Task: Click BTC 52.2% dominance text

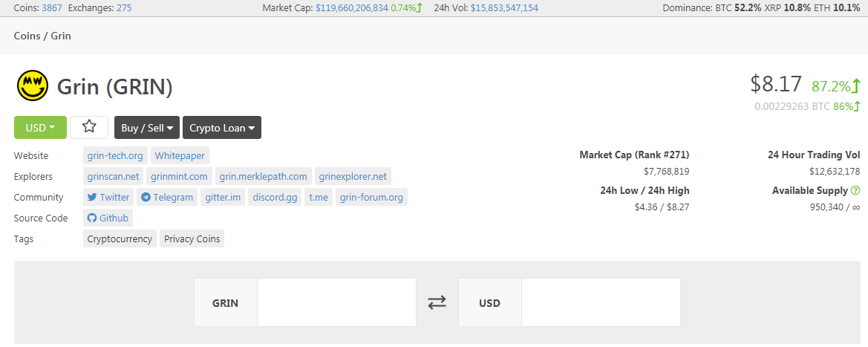Action: tap(738, 7)
